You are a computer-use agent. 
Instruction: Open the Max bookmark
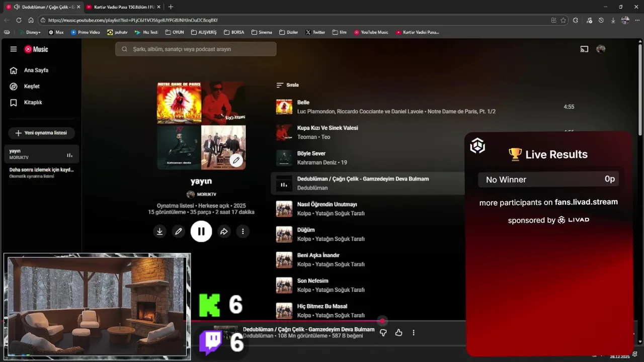[56, 32]
